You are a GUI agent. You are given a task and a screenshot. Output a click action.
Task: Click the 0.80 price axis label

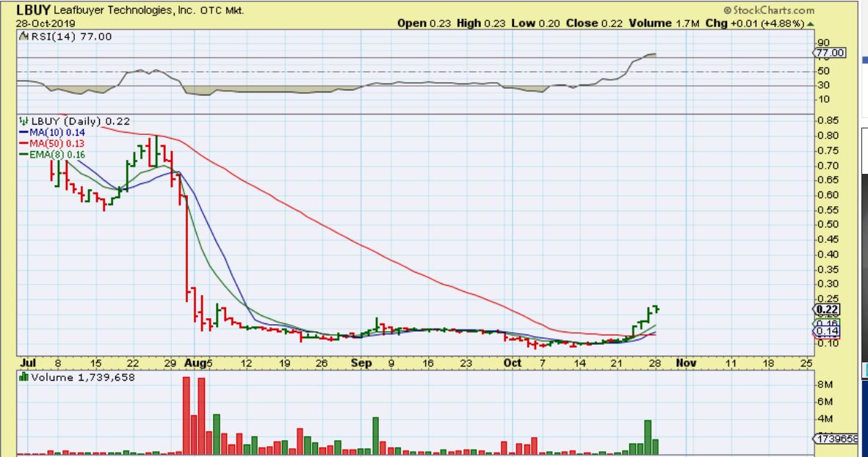tap(828, 136)
